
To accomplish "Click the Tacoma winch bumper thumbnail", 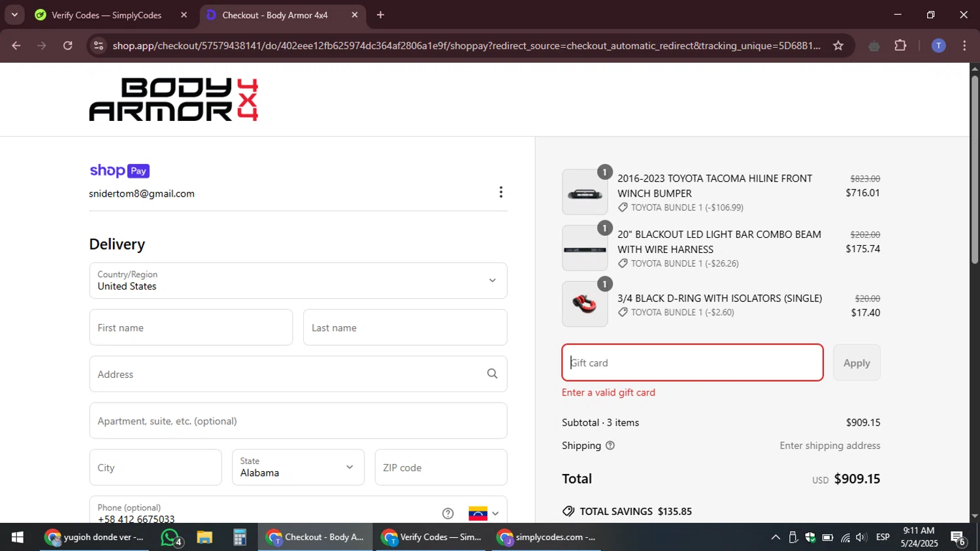I will pos(585,192).
